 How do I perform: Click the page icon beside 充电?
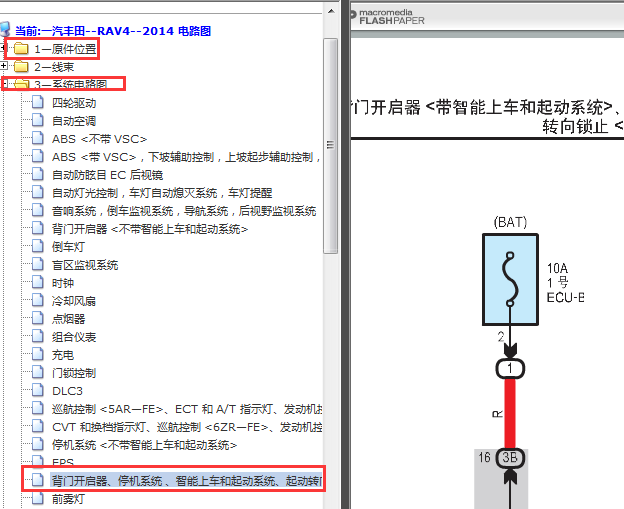pyautogui.click(x=38, y=355)
